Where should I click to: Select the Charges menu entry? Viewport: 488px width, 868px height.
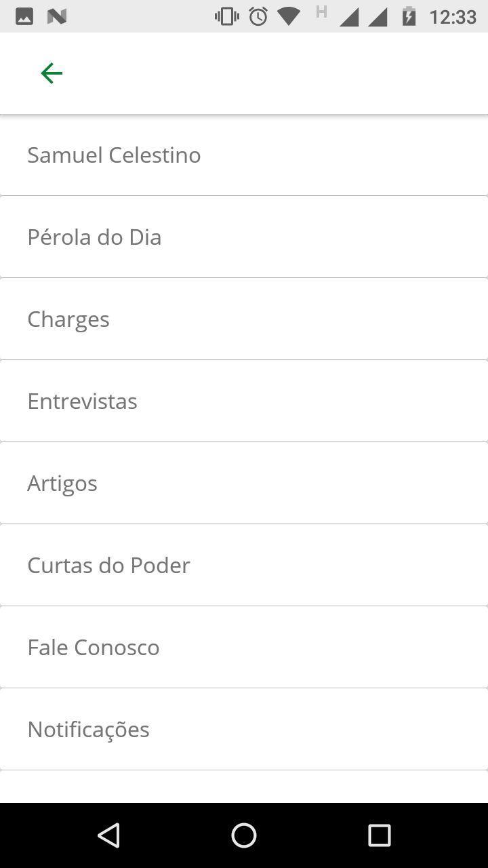(244, 319)
